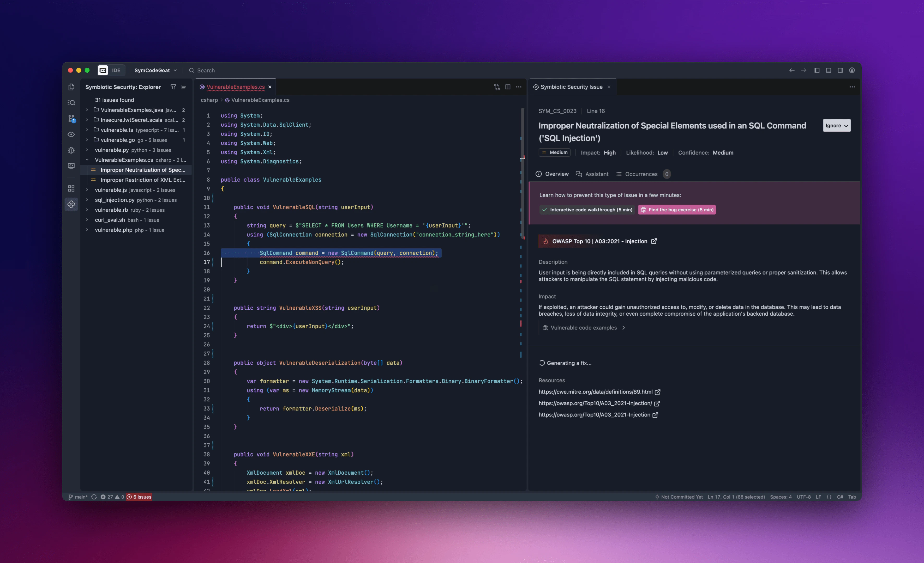Select the sql_injection.py tree row
The width and height of the screenshot is (924, 563).
tap(136, 200)
